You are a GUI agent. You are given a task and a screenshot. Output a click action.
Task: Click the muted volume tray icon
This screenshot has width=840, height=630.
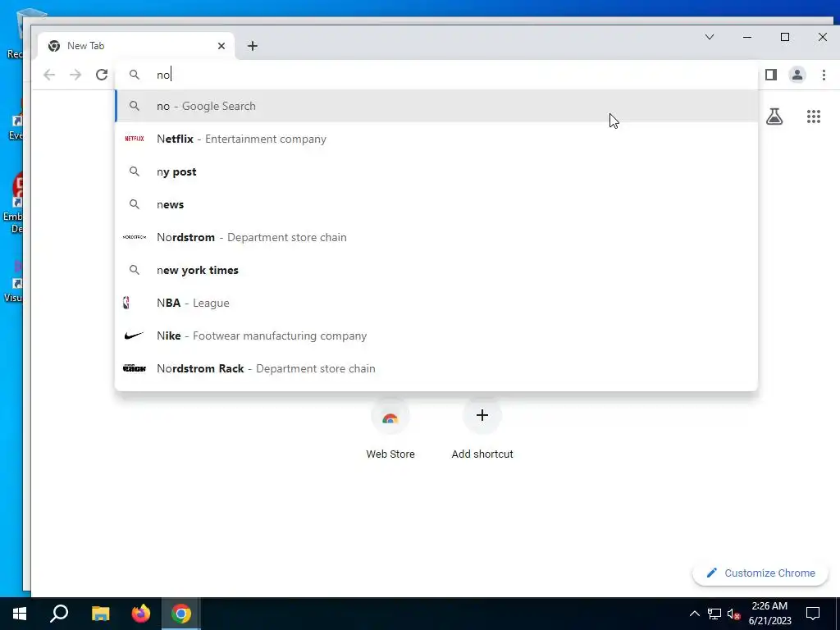pyautogui.click(x=733, y=614)
